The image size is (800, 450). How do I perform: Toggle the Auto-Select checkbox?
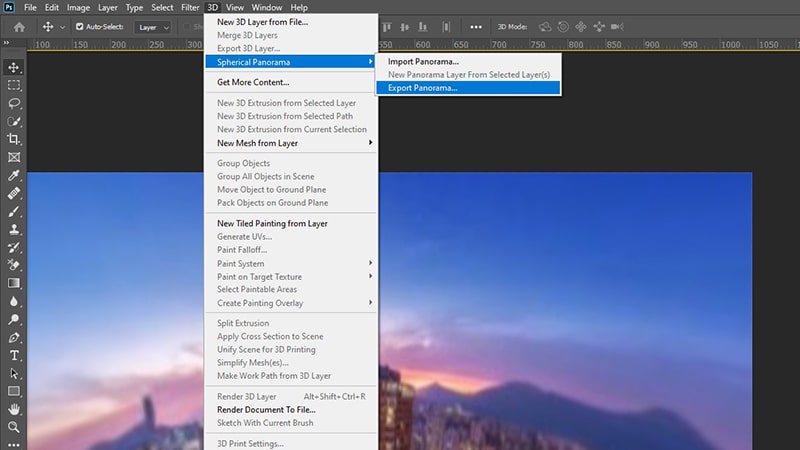(80, 27)
